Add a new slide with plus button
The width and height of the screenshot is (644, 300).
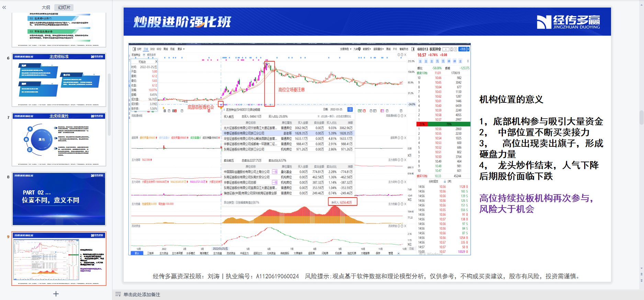(56, 294)
